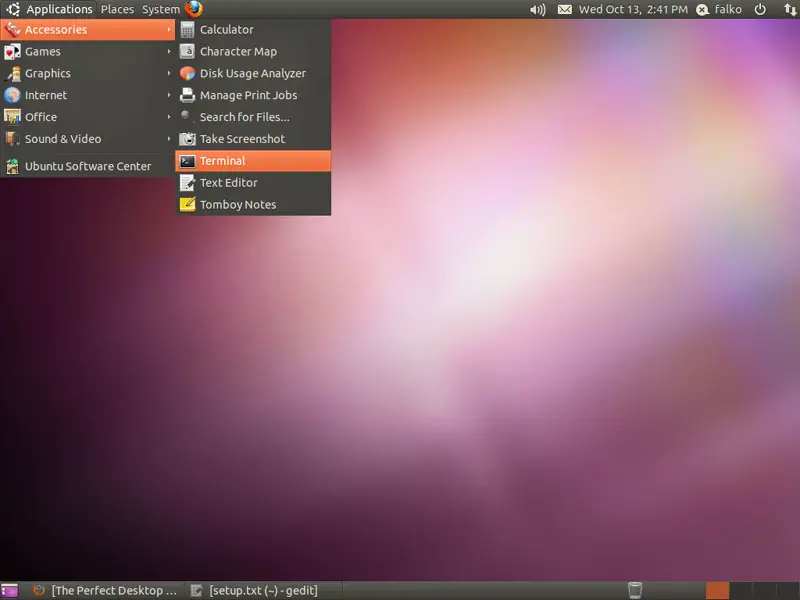The height and width of the screenshot is (600, 800).
Task: Switch to The Perfect Desktop Firefox window
Action: tap(105, 591)
